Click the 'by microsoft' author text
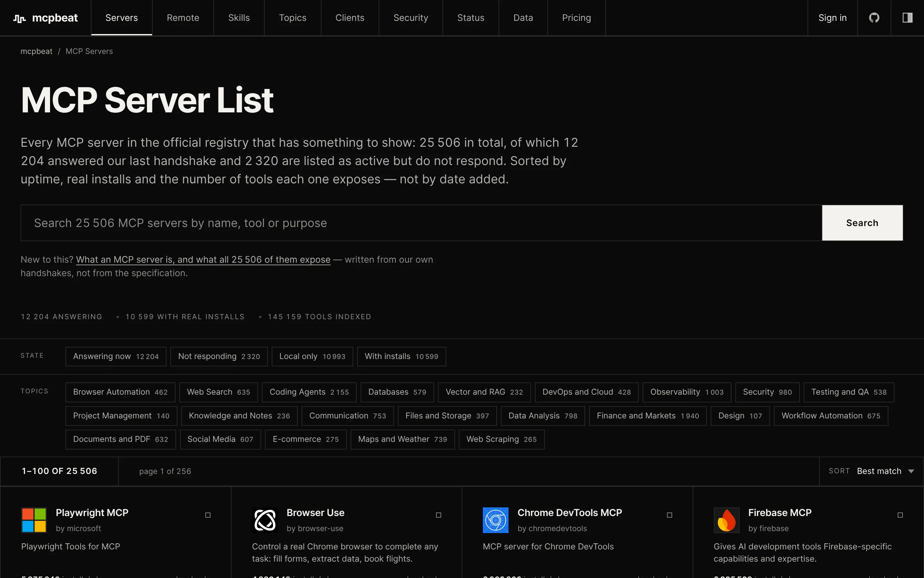This screenshot has width=924, height=578. pyautogui.click(x=78, y=528)
